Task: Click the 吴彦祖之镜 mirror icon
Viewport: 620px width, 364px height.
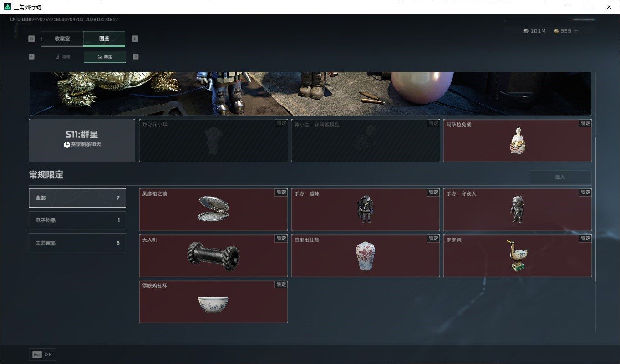Action: click(214, 209)
